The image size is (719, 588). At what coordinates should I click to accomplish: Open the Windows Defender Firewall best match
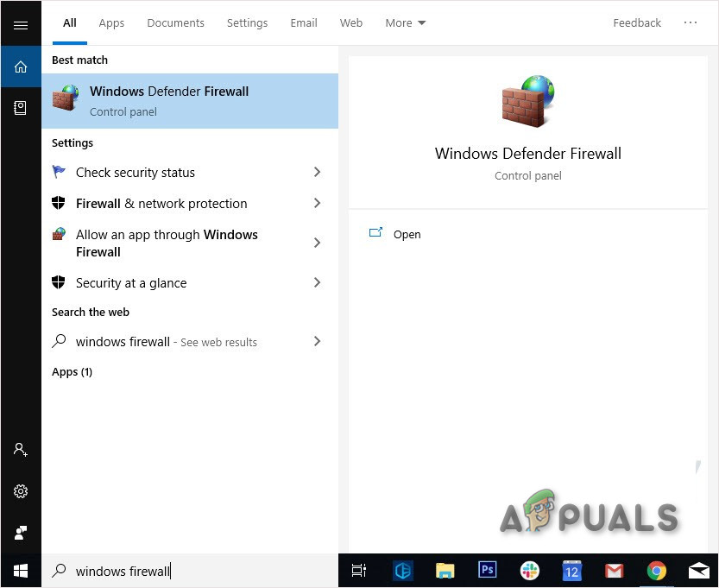coord(190,101)
